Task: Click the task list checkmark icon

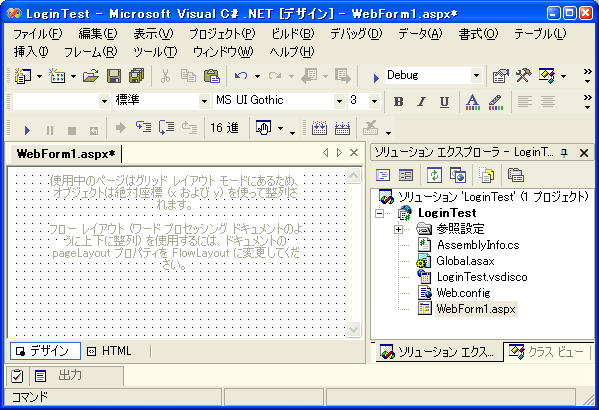Action: 17,376
